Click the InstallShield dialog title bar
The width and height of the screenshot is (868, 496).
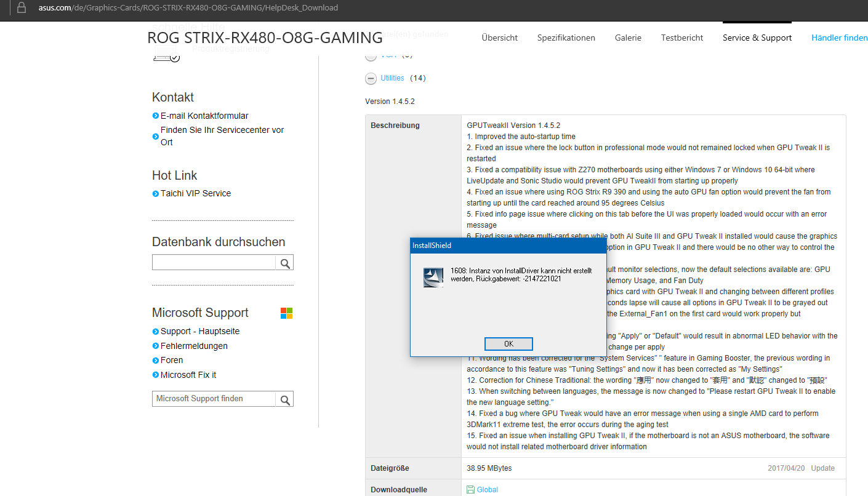(508, 246)
